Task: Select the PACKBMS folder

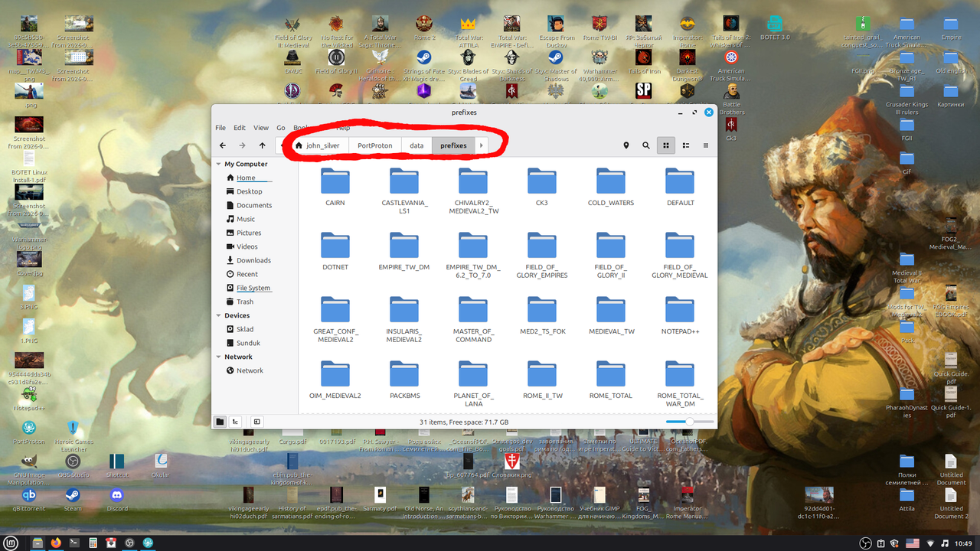Action: tap(404, 380)
